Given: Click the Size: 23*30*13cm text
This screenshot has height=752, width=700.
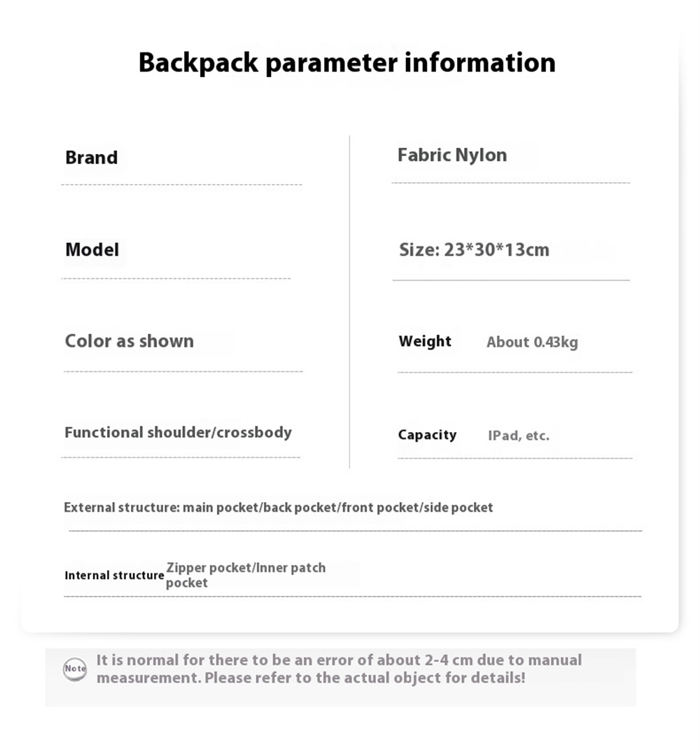Looking at the screenshot, I should click(x=474, y=249).
